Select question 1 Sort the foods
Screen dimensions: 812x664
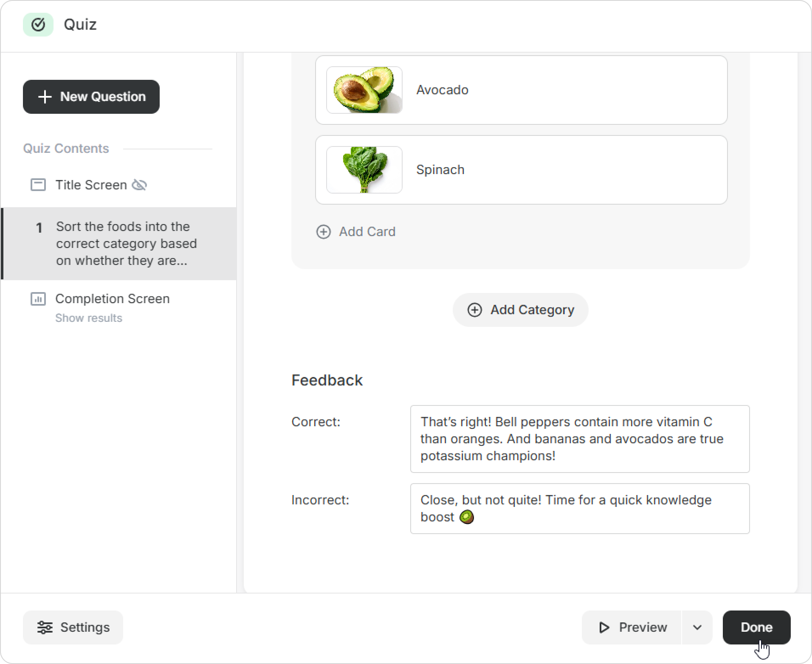[x=119, y=244]
